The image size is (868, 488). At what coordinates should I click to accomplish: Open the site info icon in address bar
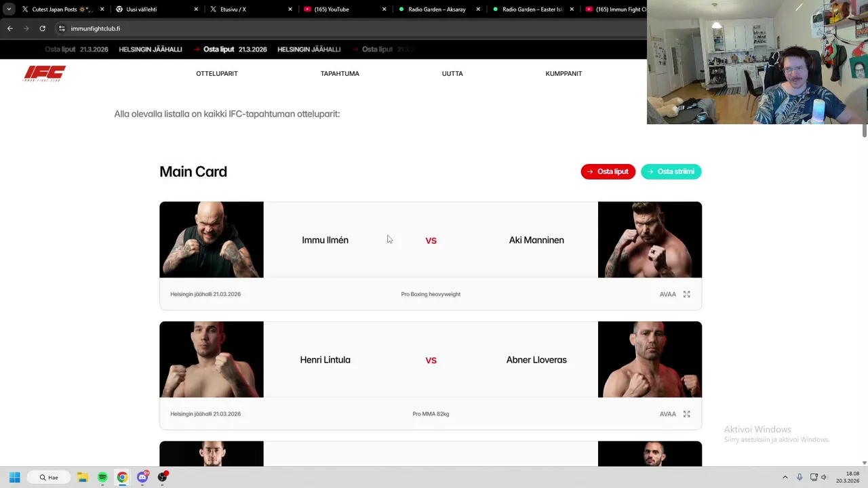point(62,28)
